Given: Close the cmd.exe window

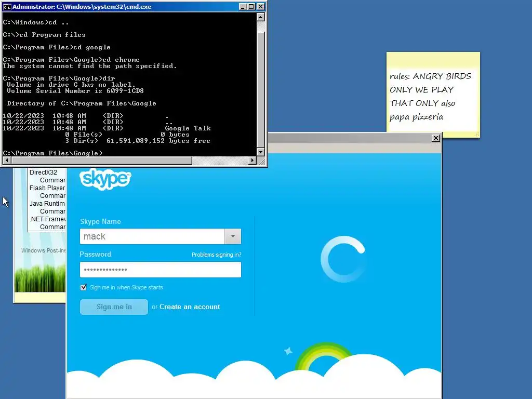Looking at the screenshot, I should tap(261, 7).
